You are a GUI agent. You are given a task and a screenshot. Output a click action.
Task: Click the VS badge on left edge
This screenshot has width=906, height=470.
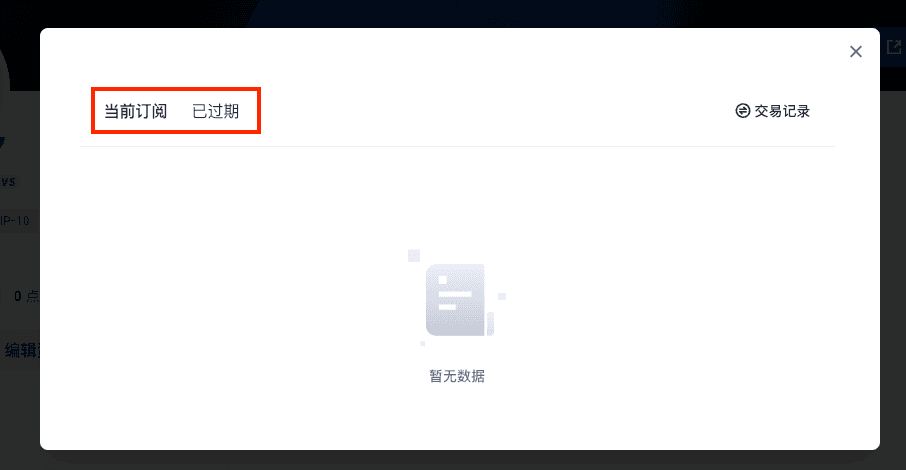coord(9,182)
